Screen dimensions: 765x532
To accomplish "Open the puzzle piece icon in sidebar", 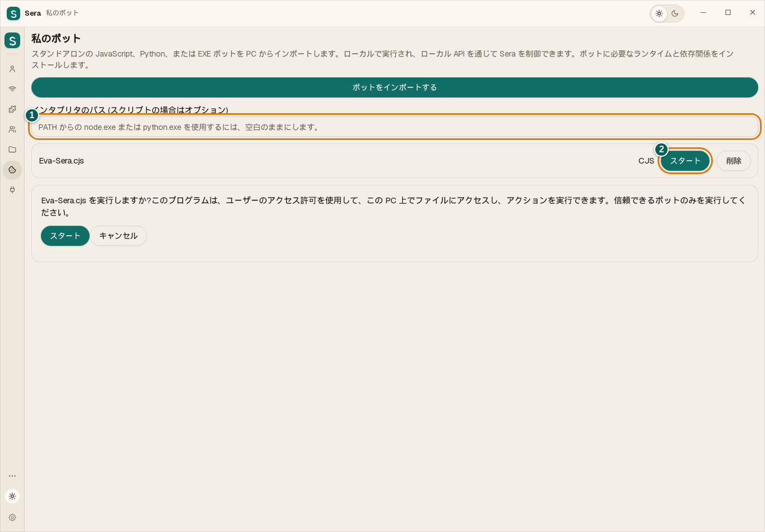I will [12, 109].
